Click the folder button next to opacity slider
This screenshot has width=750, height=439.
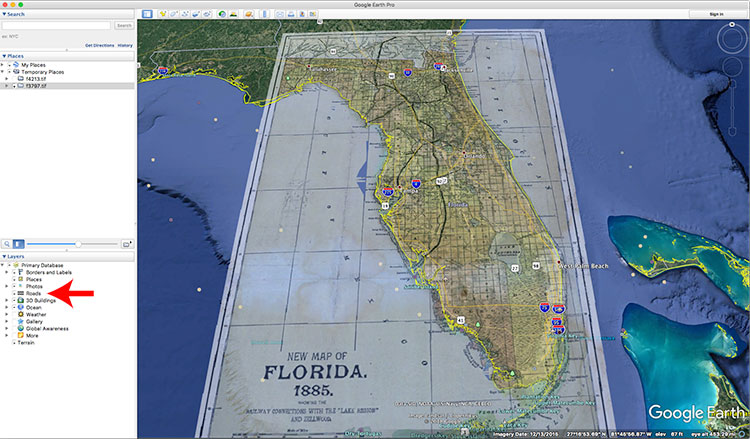127,244
